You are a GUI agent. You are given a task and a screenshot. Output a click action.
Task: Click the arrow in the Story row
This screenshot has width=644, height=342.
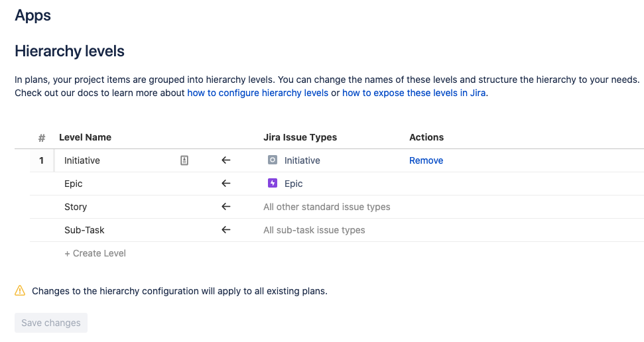(x=226, y=207)
